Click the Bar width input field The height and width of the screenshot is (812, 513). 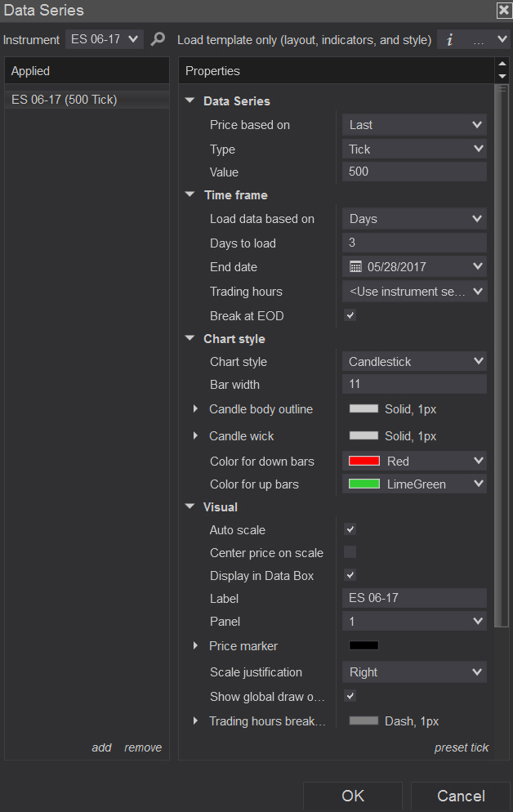[414, 384]
